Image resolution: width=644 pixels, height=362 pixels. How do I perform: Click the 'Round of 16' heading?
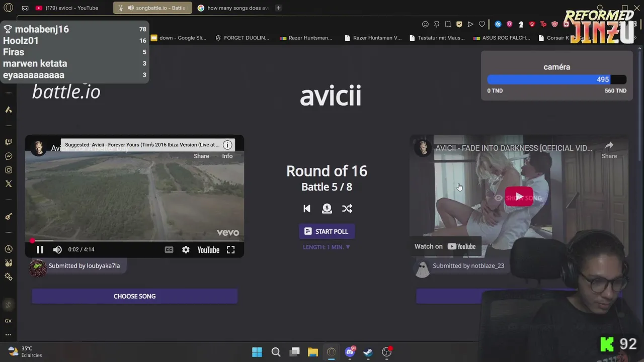coord(327,171)
